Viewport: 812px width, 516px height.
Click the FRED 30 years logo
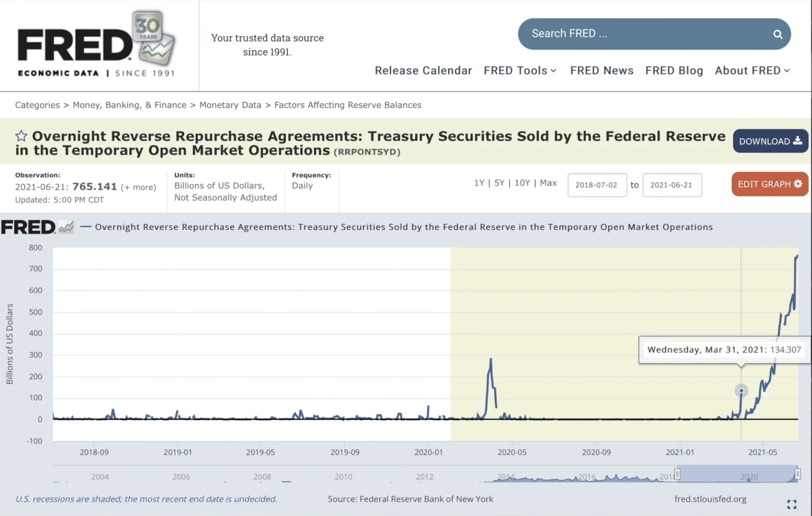point(96,44)
